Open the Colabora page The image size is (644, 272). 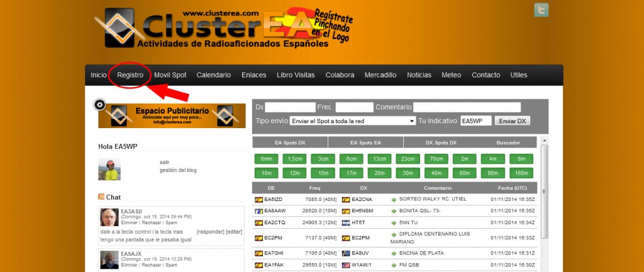pyautogui.click(x=340, y=75)
